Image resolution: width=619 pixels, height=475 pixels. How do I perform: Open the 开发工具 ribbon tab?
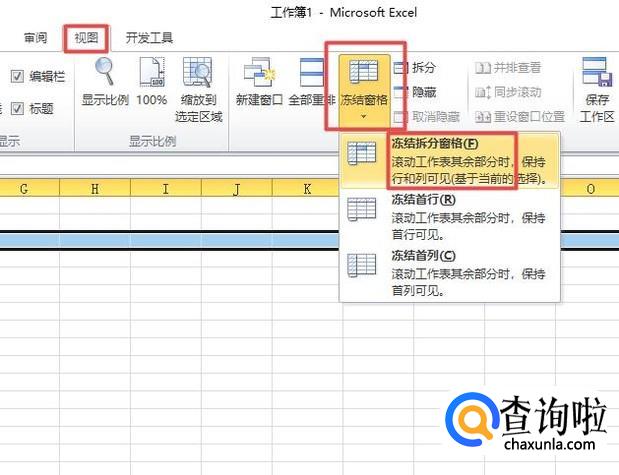[x=149, y=38]
